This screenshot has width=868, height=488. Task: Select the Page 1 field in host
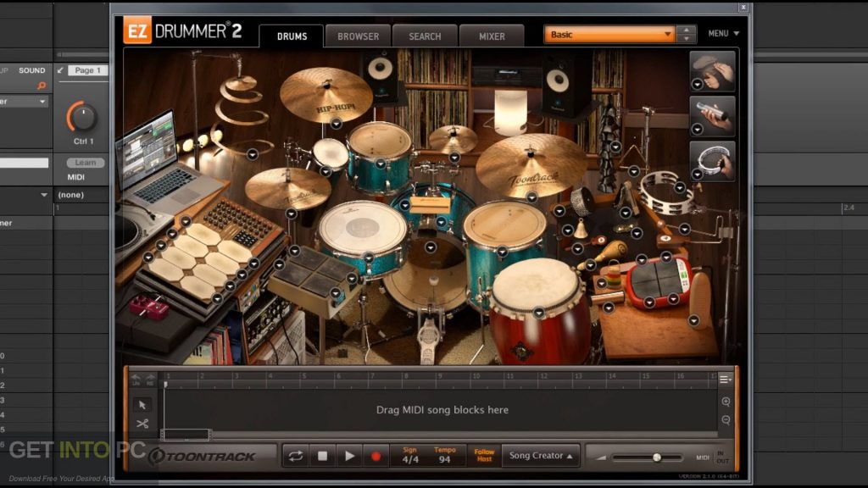click(87, 70)
